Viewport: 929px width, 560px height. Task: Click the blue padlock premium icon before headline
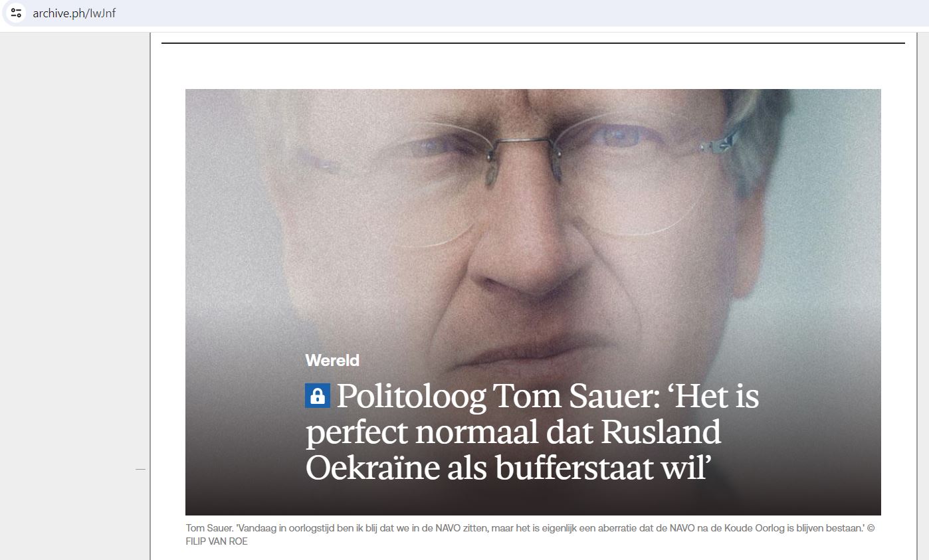pos(318,396)
